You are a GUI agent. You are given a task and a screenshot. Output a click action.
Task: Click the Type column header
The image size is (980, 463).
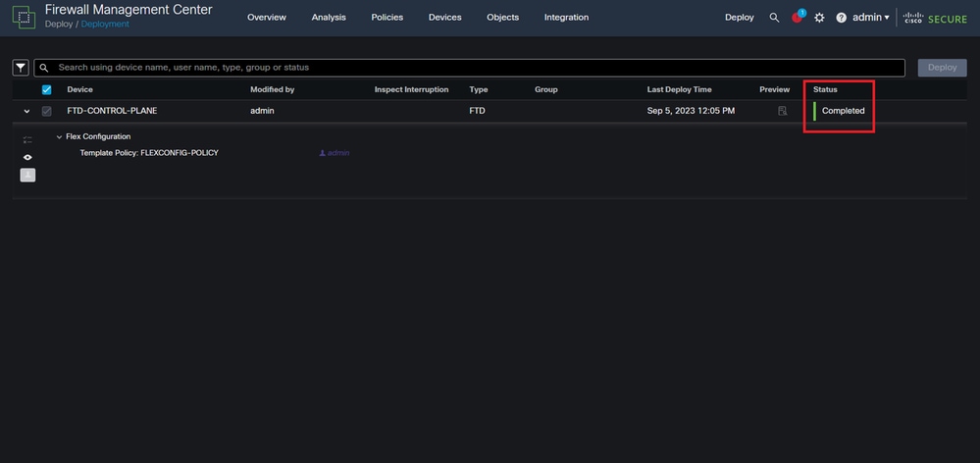pyautogui.click(x=478, y=89)
